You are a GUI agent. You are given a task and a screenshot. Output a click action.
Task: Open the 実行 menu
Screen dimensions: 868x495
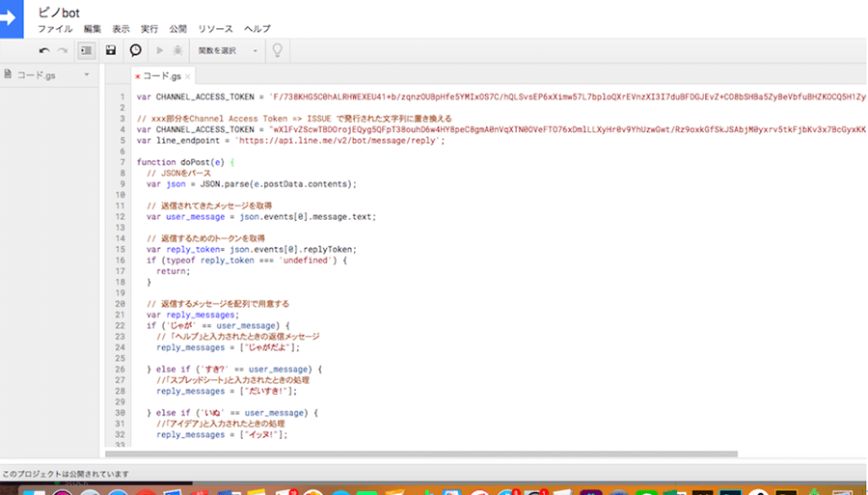pos(149,29)
